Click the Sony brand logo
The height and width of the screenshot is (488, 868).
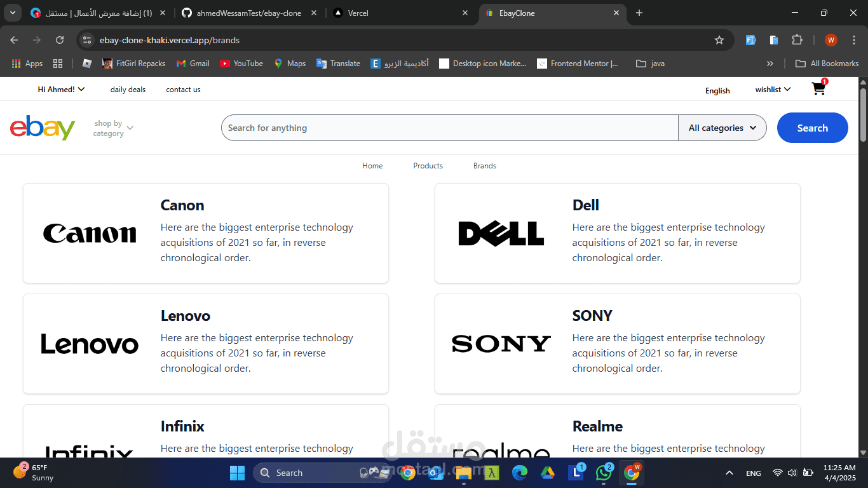pos(501,344)
